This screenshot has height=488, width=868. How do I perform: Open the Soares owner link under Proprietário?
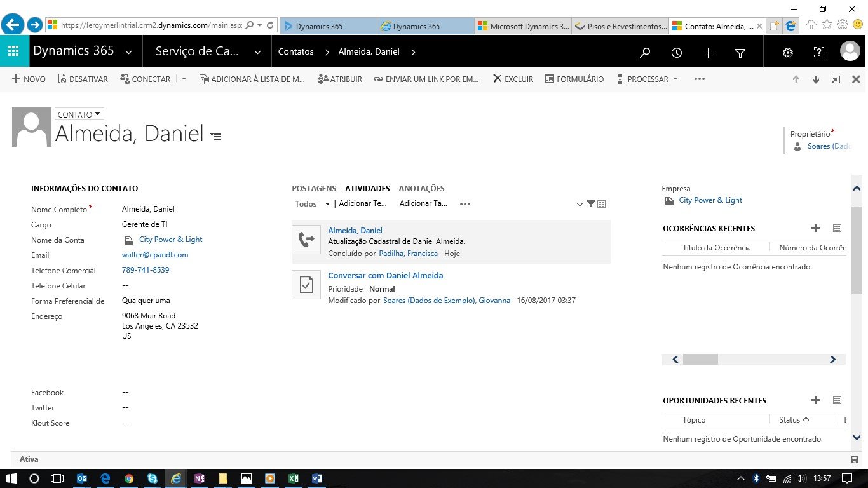829,146
